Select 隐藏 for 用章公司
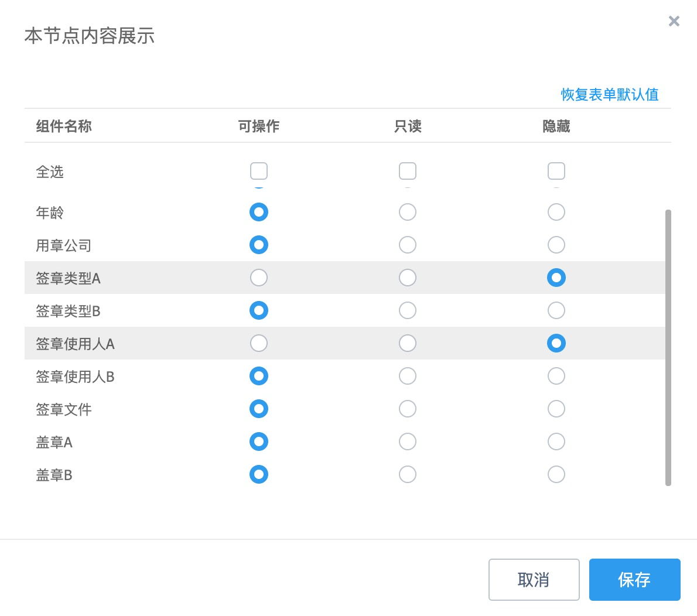697x616 pixels. pos(556,245)
